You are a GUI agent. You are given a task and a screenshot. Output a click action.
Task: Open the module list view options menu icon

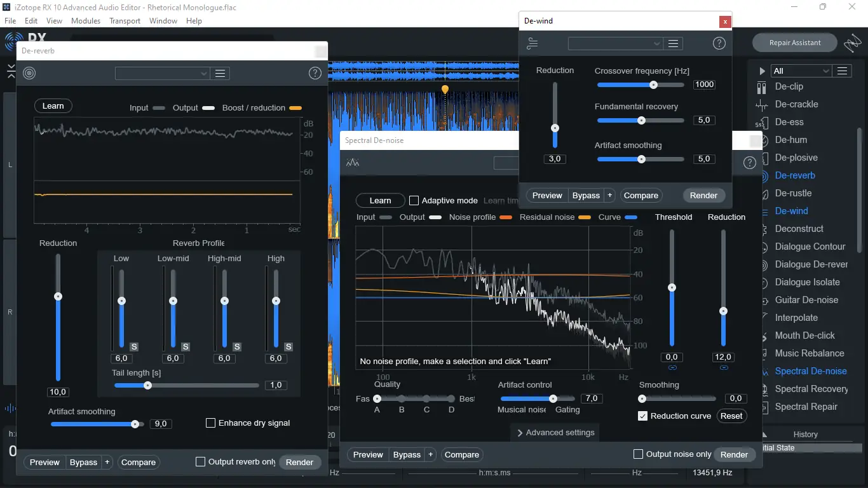coord(842,71)
